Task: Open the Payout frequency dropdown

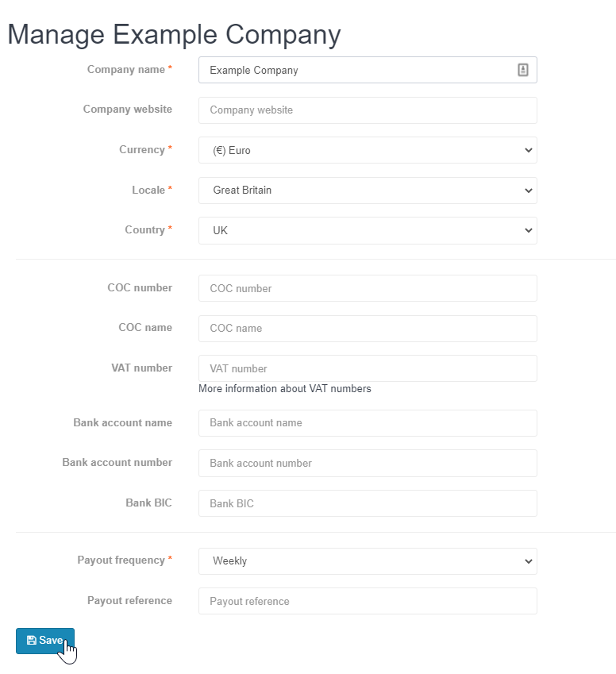Action: 368,561
